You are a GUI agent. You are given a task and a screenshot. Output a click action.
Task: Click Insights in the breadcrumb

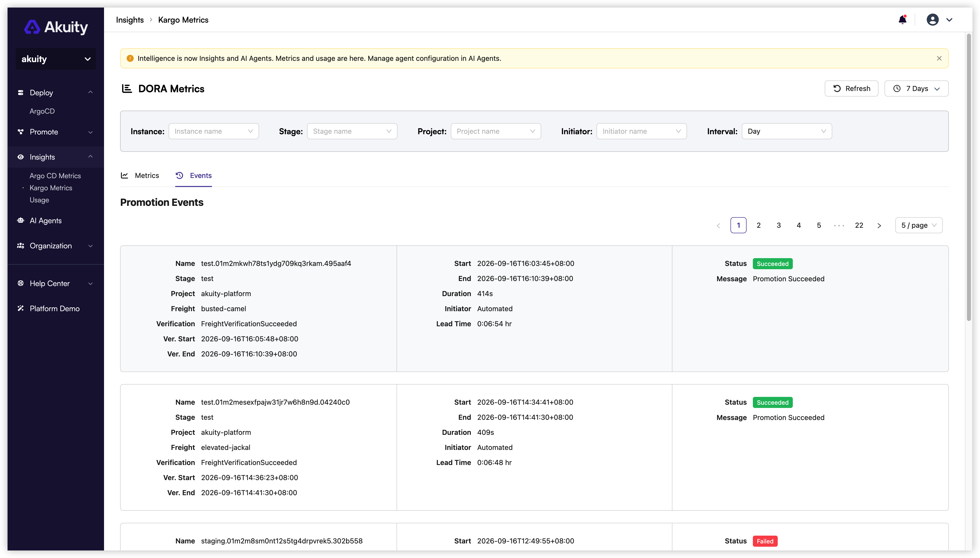[x=130, y=20]
